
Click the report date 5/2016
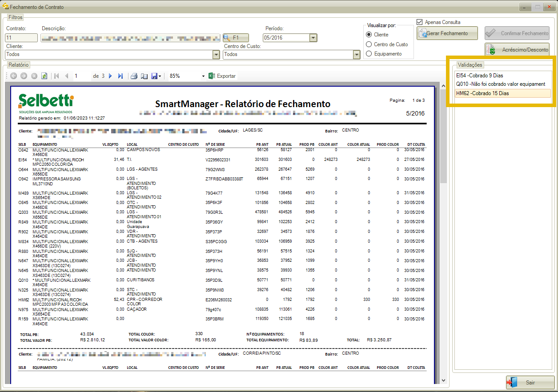tap(415, 114)
